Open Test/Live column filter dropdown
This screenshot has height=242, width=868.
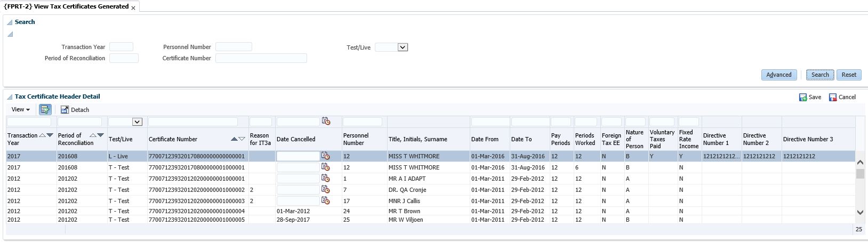click(137, 122)
